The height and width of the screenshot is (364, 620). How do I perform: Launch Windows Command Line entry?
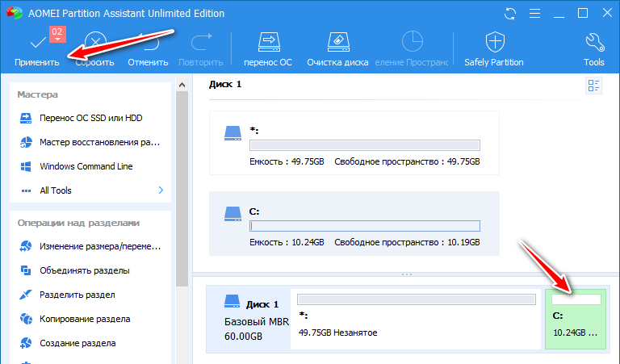90,166
